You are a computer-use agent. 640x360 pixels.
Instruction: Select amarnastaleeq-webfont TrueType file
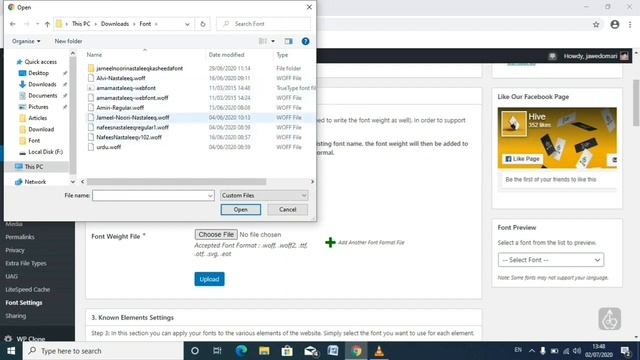(x=126, y=88)
